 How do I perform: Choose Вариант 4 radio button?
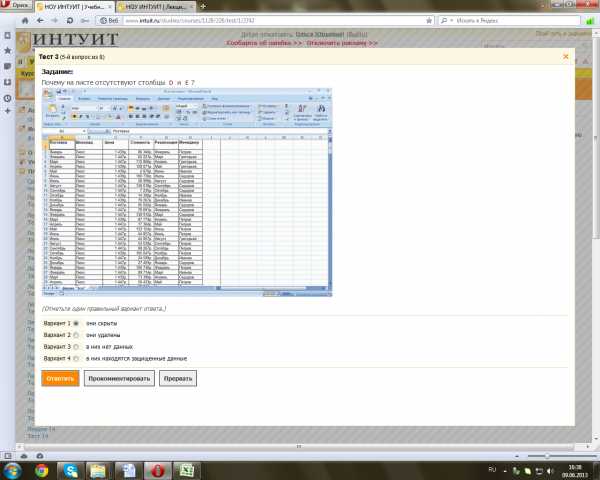tap(76, 359)
